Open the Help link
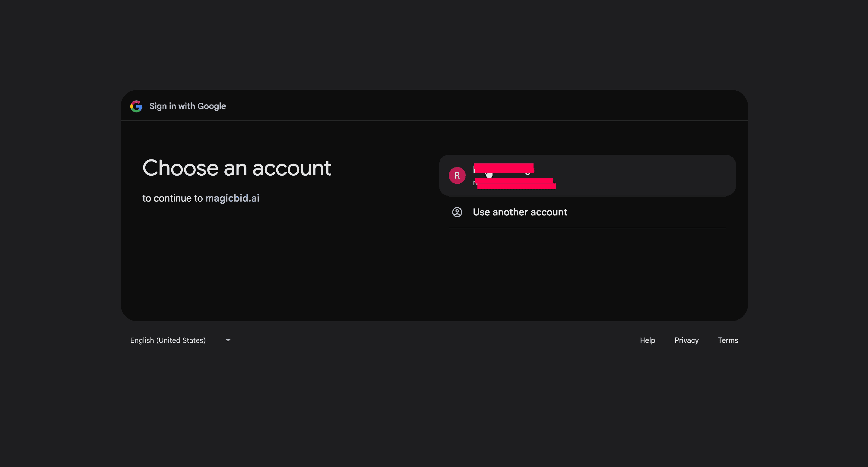 pyautogui.click(x=647, y=340)
